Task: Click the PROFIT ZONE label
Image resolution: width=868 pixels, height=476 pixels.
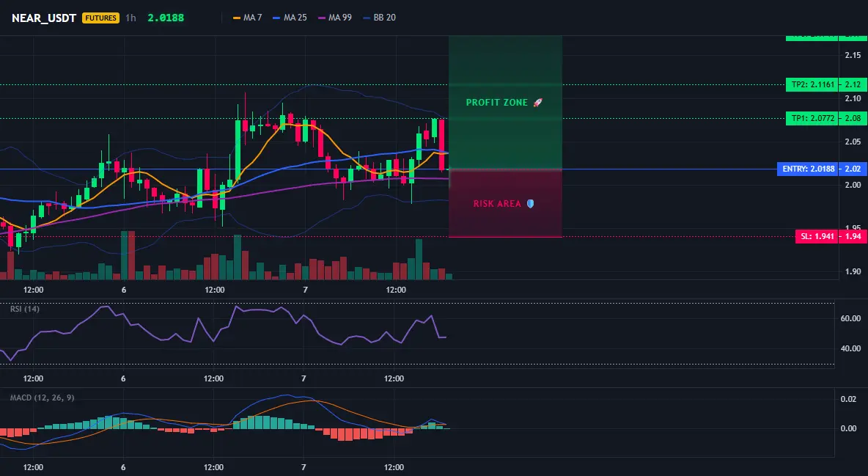Action: (x=496, y=103)
